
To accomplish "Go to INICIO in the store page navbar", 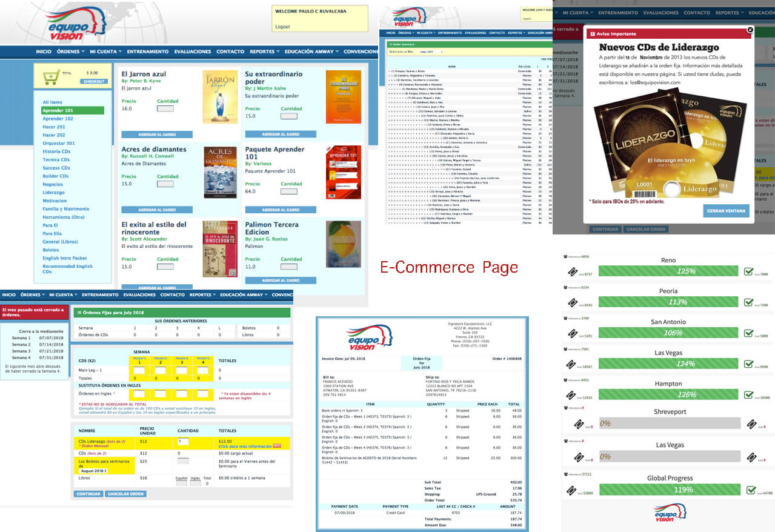I will pyautogui.click(x=44, y=52).
